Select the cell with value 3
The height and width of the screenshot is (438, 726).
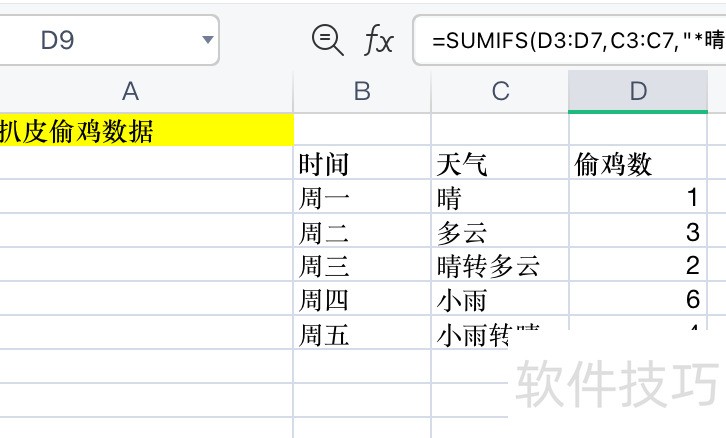[638, 232]
